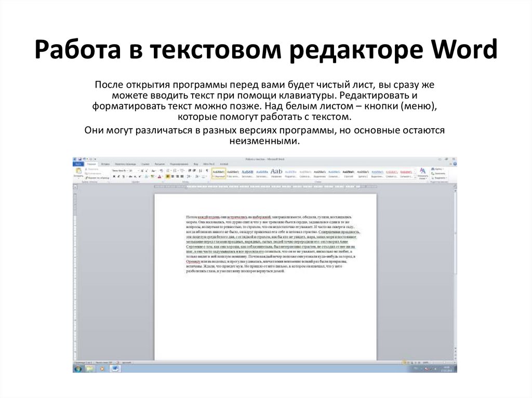Open the Times New Roman font dropdown
Screen dimensions: 532x398
tap(120, 170)
